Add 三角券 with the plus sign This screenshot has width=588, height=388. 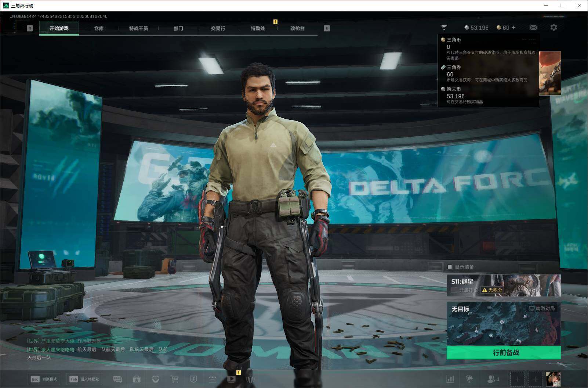click(513, 28)
